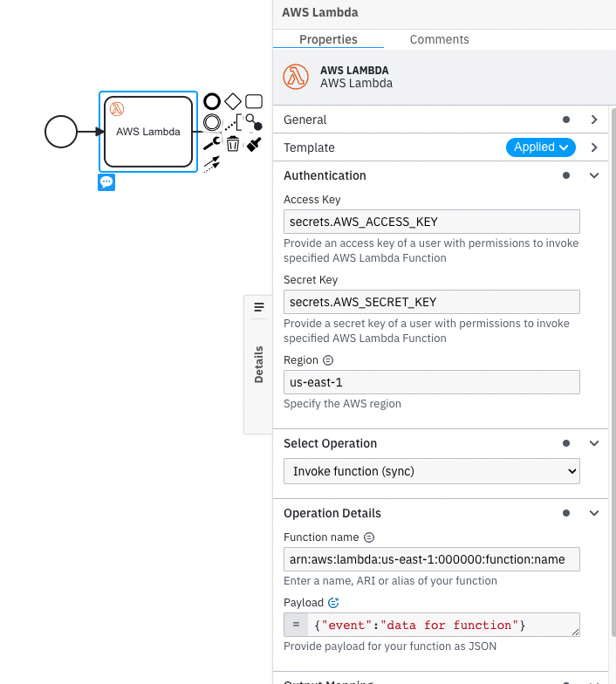
Task: Collapse the Operation Details section
Action: (x=593, y=513)
